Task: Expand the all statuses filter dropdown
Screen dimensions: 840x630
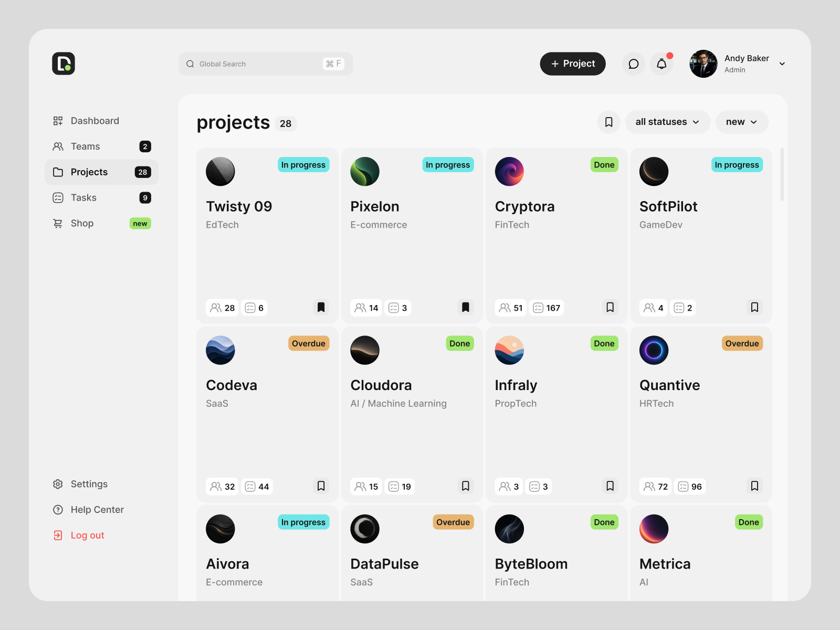Action: click(x=667, y=122)
